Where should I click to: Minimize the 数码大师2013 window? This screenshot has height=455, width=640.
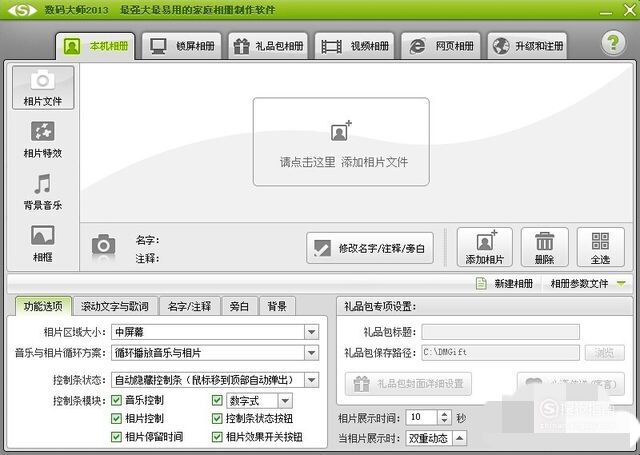click(606, 11)
